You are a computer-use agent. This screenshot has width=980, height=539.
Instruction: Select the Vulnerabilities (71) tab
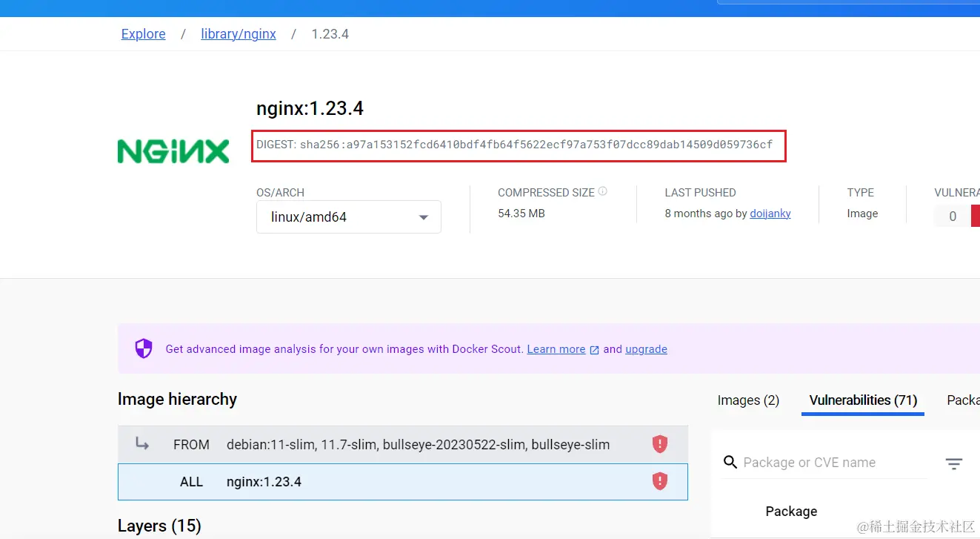click(x=863, y=400)
